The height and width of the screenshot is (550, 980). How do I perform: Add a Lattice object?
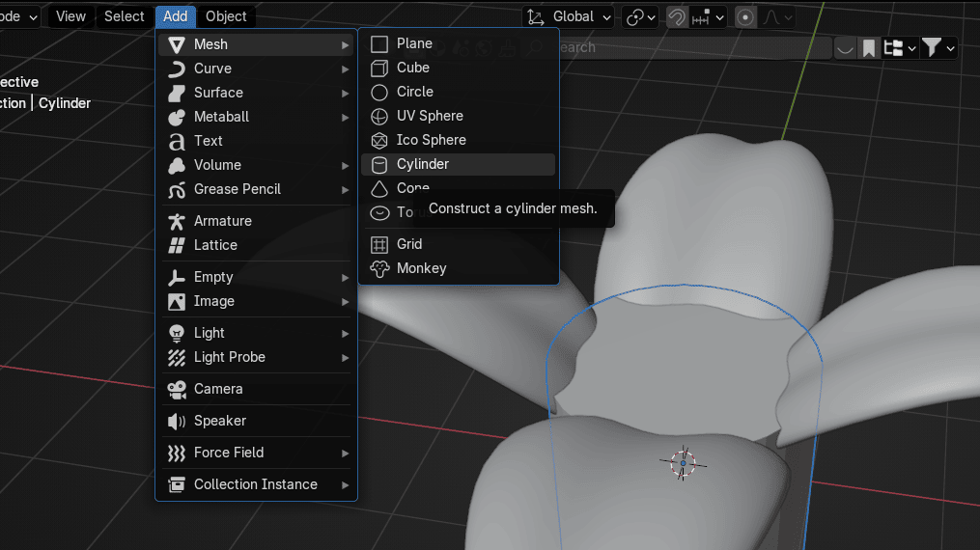pos(215,245)
